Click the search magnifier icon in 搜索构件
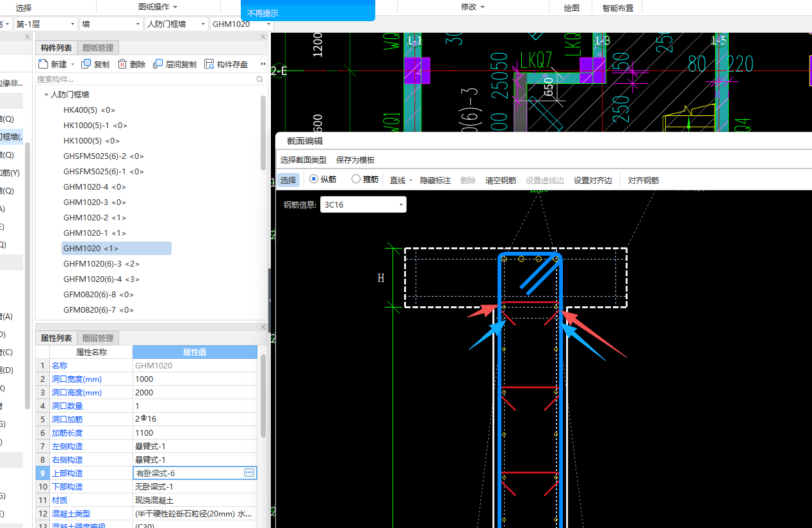 (x=259, y=79)
